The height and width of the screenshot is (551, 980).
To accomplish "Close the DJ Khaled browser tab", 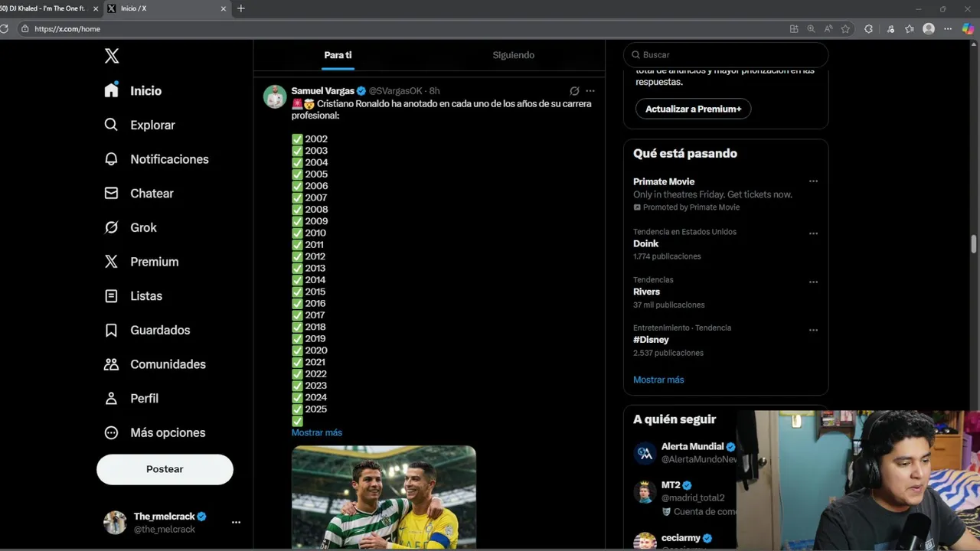I will coord(95,8).
